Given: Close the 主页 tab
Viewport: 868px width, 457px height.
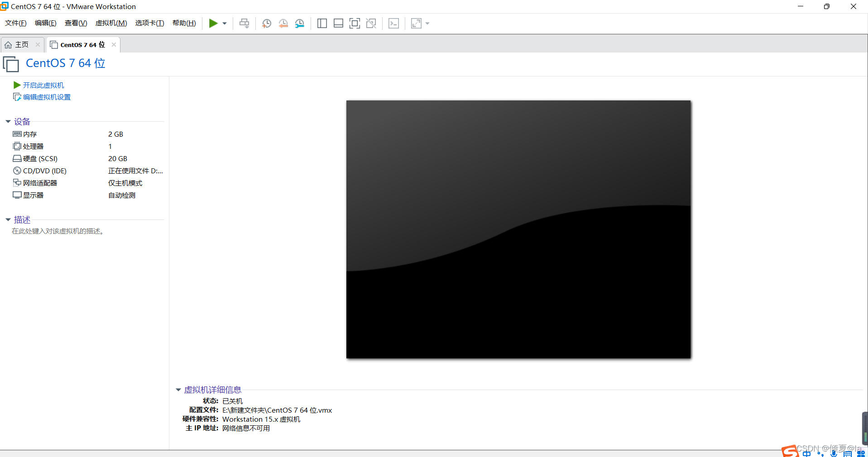Looking at the screenshot, I should pos(38,44).
